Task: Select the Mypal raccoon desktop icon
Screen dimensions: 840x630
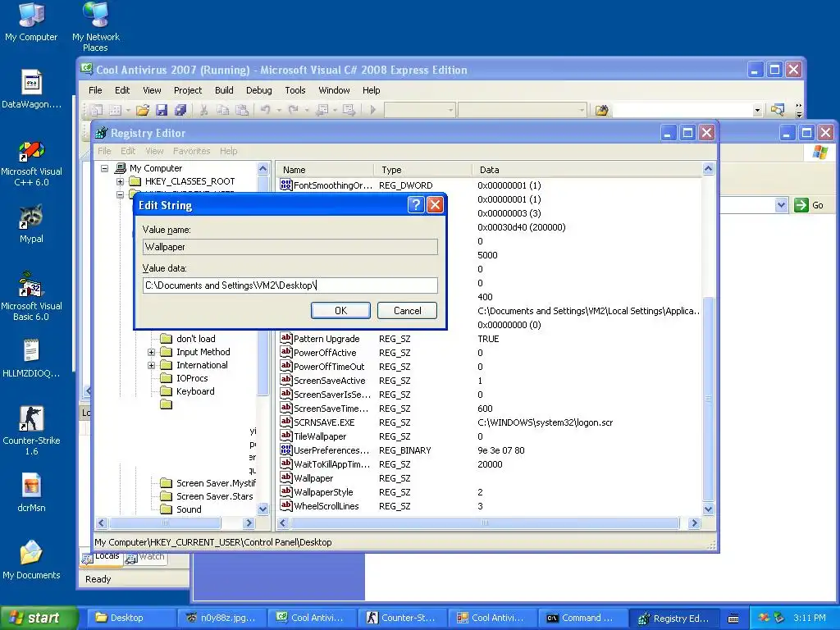Action: 31,223
